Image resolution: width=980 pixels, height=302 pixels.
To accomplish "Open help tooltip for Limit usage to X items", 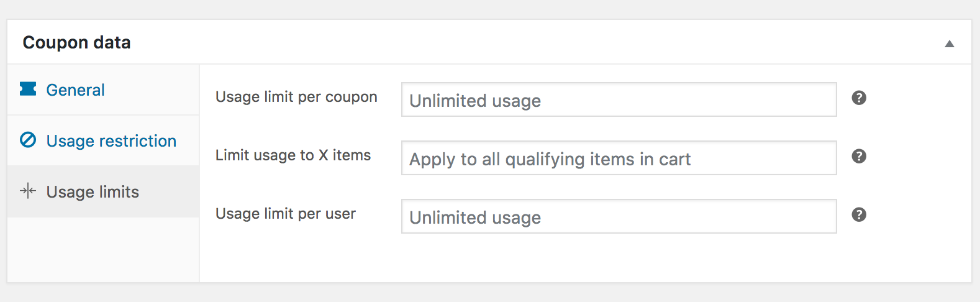I will click(859, 156).
